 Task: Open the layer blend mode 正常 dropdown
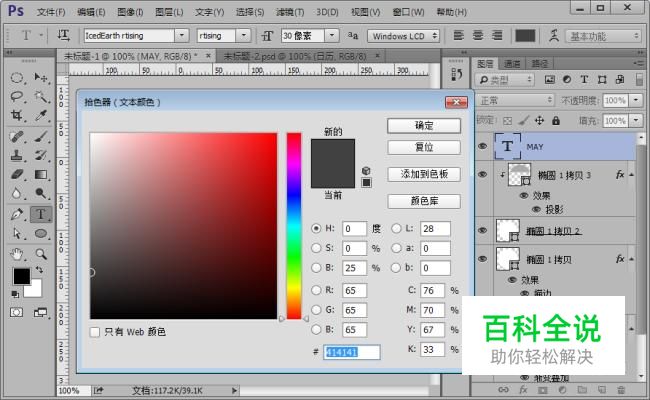515,100
